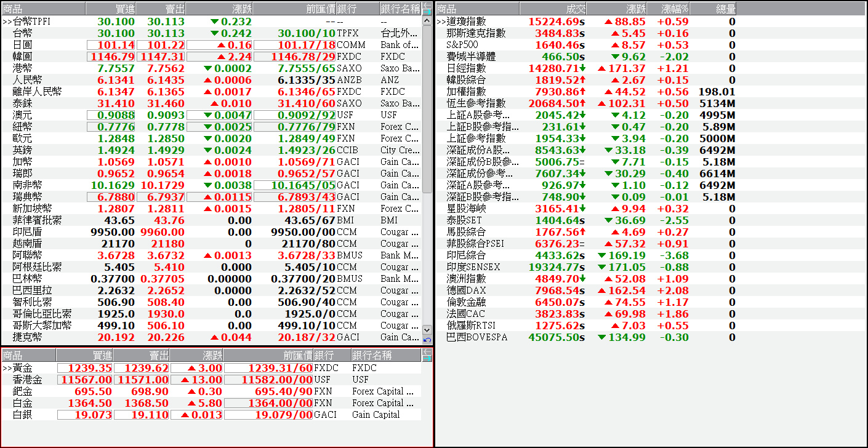This screenshot has width=868, height=448.
Task: Sort currency panel by 買進 column header
Action: 111,9
